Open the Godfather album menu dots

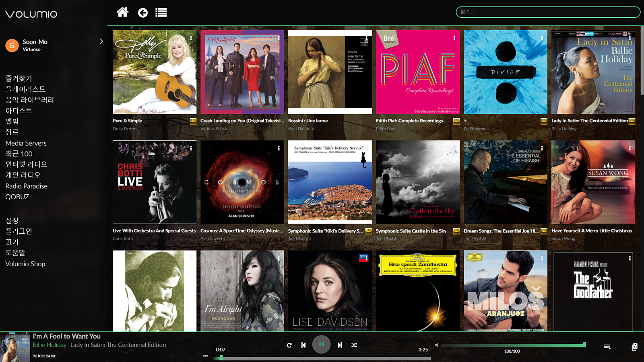tap(630, 258)
